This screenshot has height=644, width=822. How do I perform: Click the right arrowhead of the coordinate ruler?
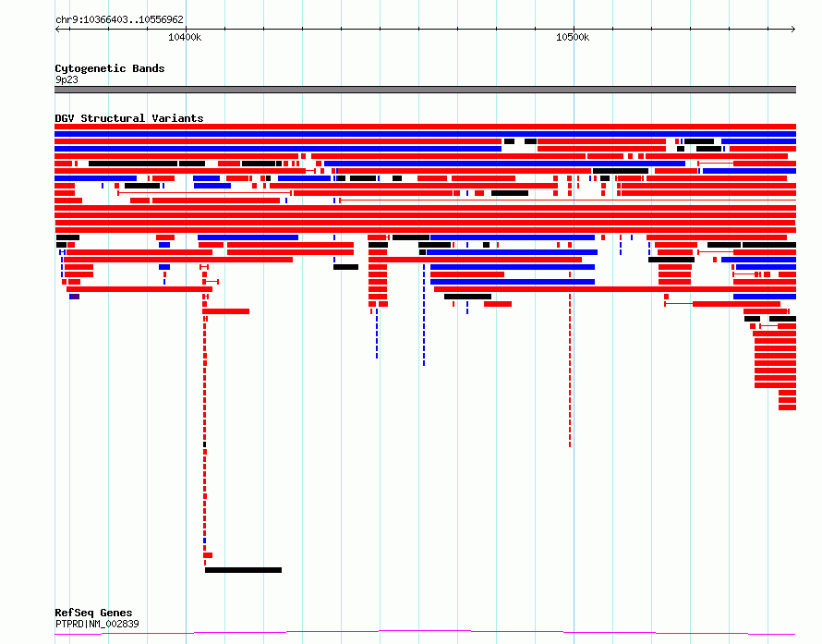793,29
